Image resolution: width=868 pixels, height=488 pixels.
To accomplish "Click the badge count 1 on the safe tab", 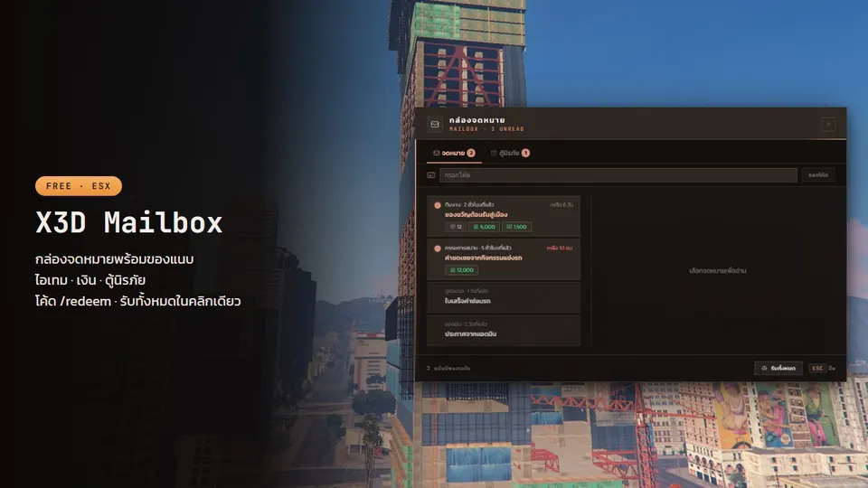I will click(525, 154).
